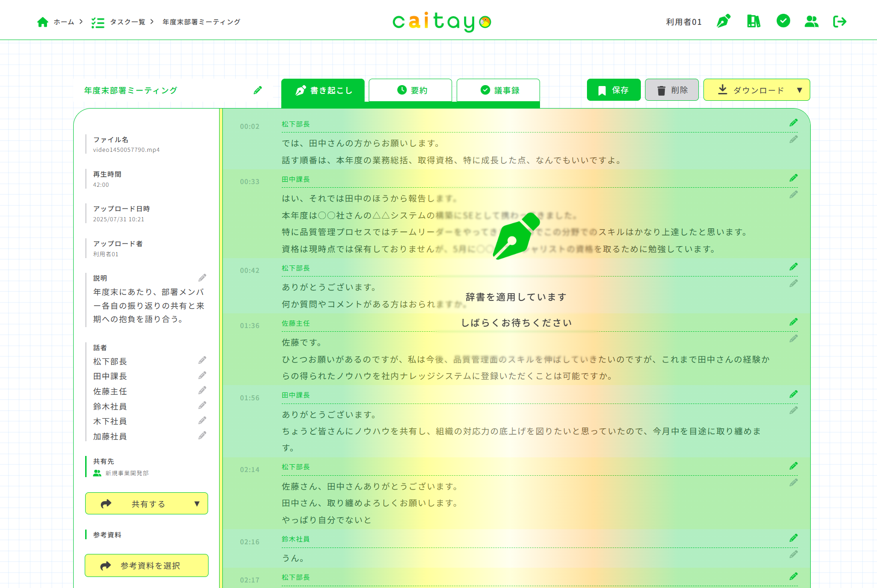Open the users icon in header
Screen dimensions: 877x588
click(811, 21)
